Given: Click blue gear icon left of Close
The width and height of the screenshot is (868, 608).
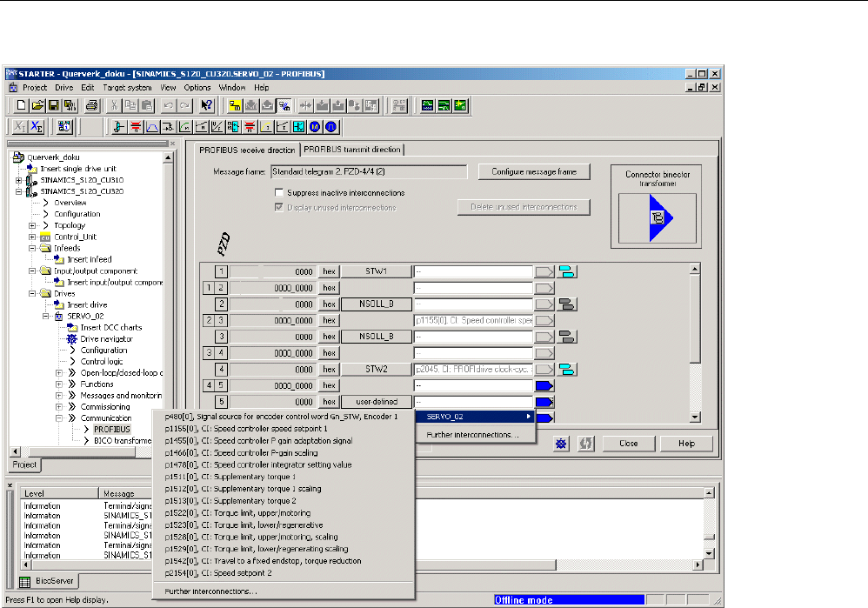Looking at the screenshot, I should pos(561,444).
